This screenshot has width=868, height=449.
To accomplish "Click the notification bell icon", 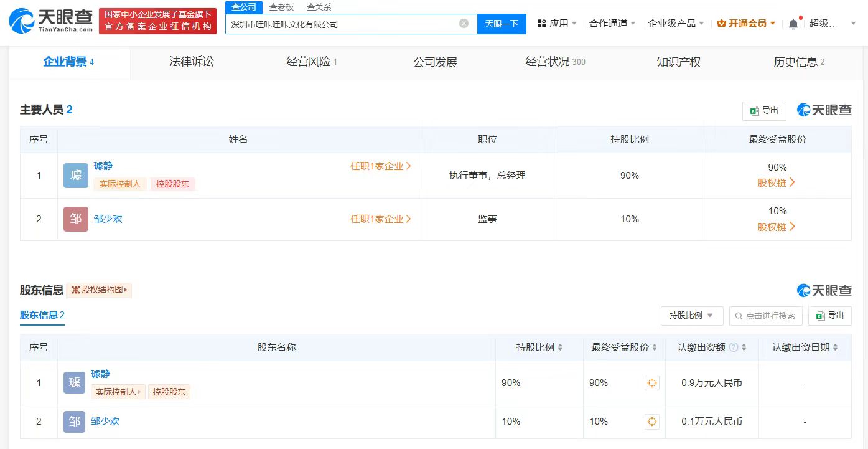I will click(x=793, y=24).
